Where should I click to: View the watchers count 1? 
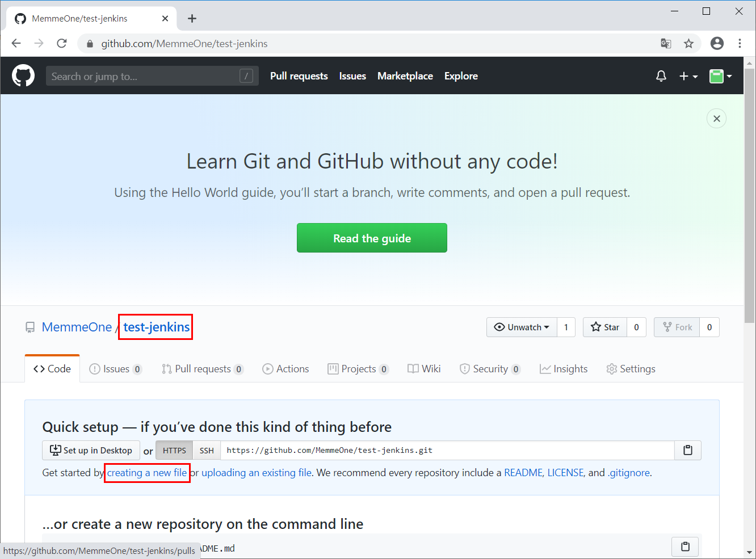566,327
